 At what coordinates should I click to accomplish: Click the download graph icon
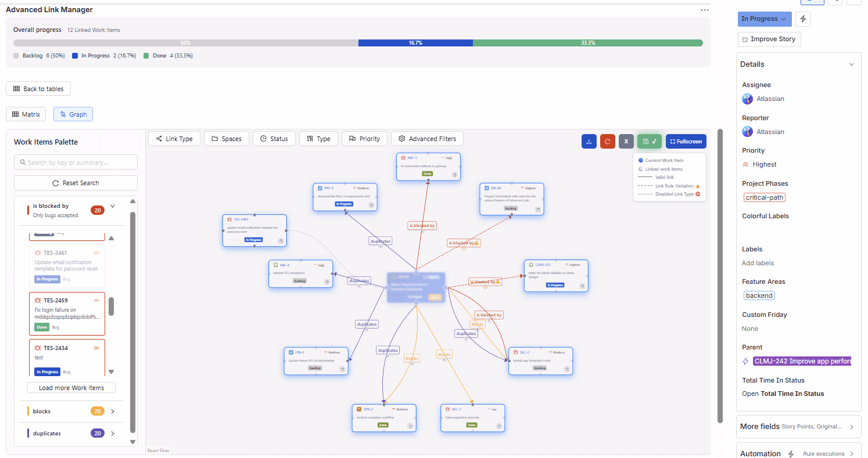[x=589, y=141]
